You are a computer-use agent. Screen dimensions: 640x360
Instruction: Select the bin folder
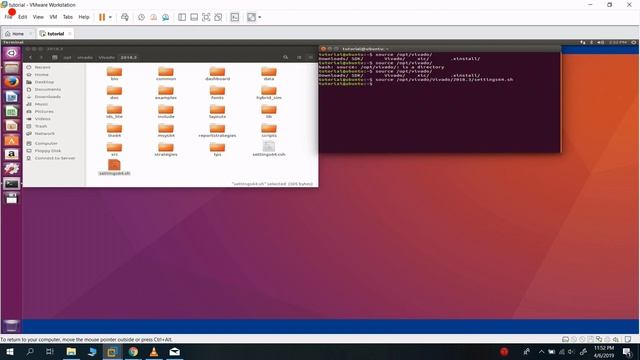click(114, 73)
